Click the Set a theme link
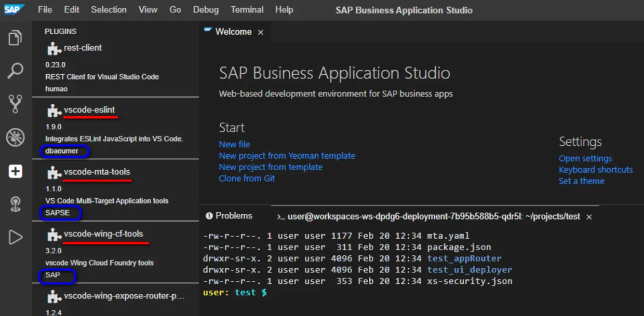Screen dimensions: 644x316 click(581, 181)
